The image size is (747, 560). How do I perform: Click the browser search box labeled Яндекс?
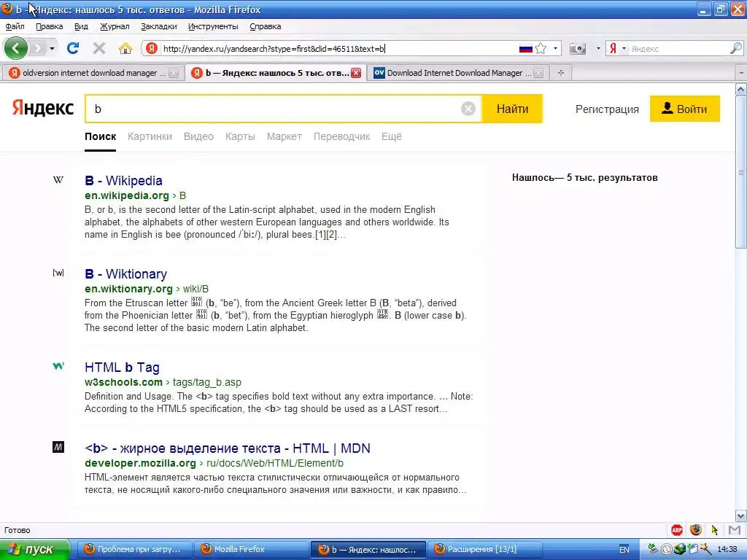point(679,49)
